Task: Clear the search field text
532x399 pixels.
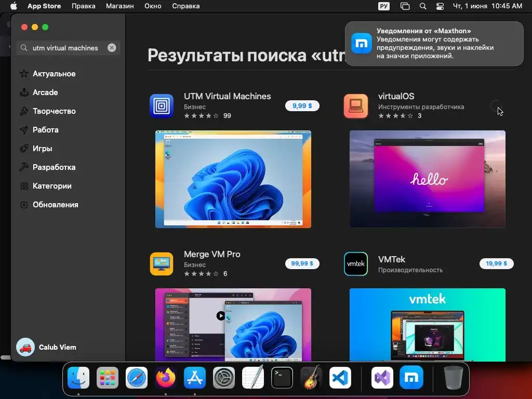Action: 112,48
